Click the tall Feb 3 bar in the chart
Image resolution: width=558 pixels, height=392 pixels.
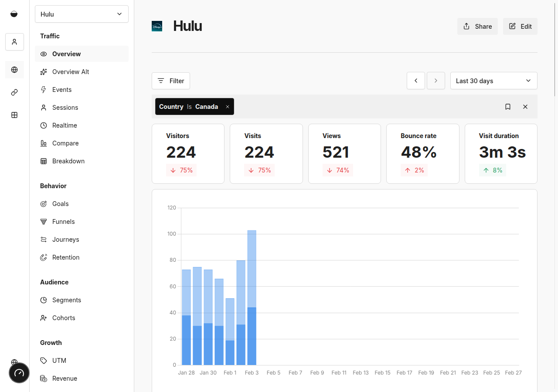pyautogui.click(x=252, y=296)
